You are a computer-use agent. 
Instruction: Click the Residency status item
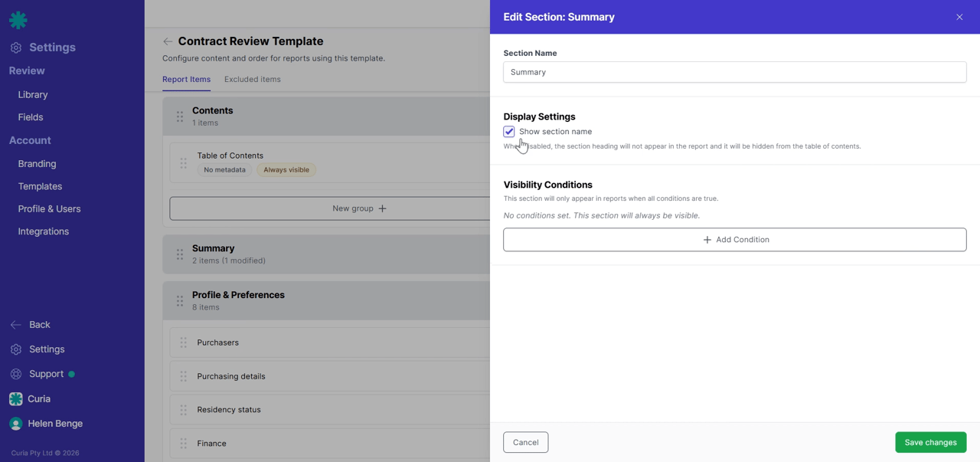click(329, 410)
